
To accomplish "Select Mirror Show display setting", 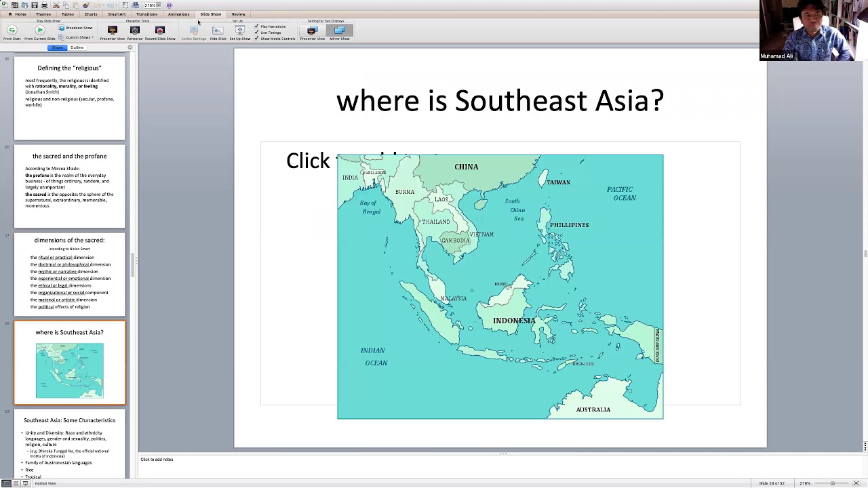I will pos(340,33).
